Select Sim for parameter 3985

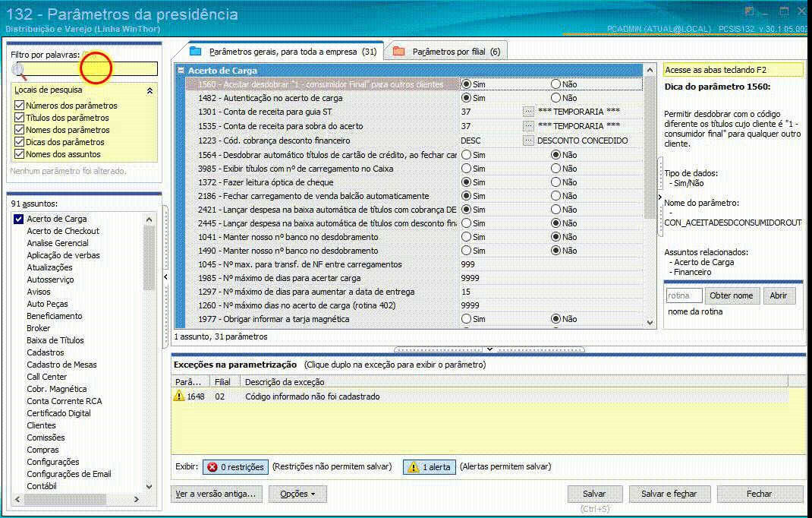(466, 169)
